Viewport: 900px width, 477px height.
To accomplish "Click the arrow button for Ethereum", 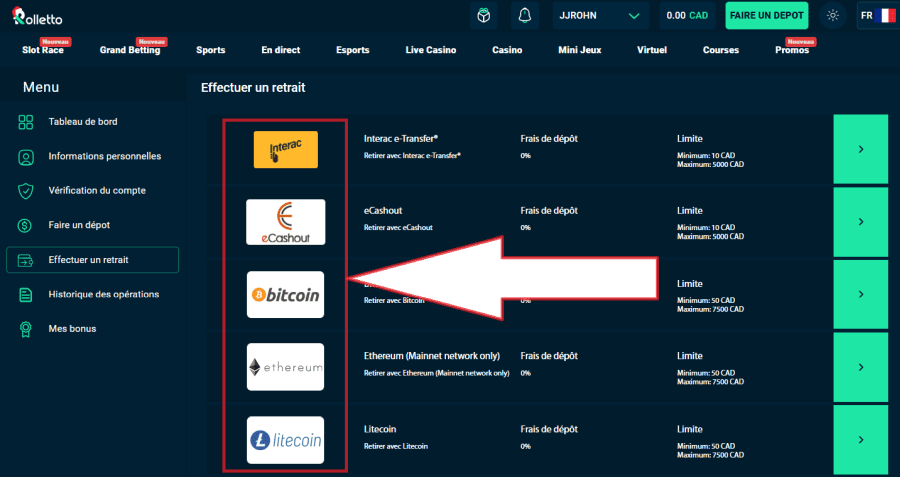I will click(x=860, y=367).
